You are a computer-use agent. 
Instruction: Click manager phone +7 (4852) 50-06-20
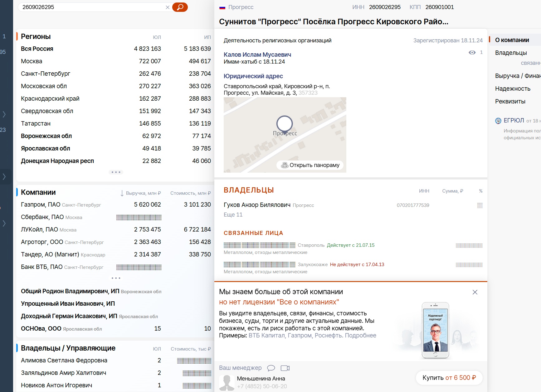pyautogui.click(x=262, y=386)
